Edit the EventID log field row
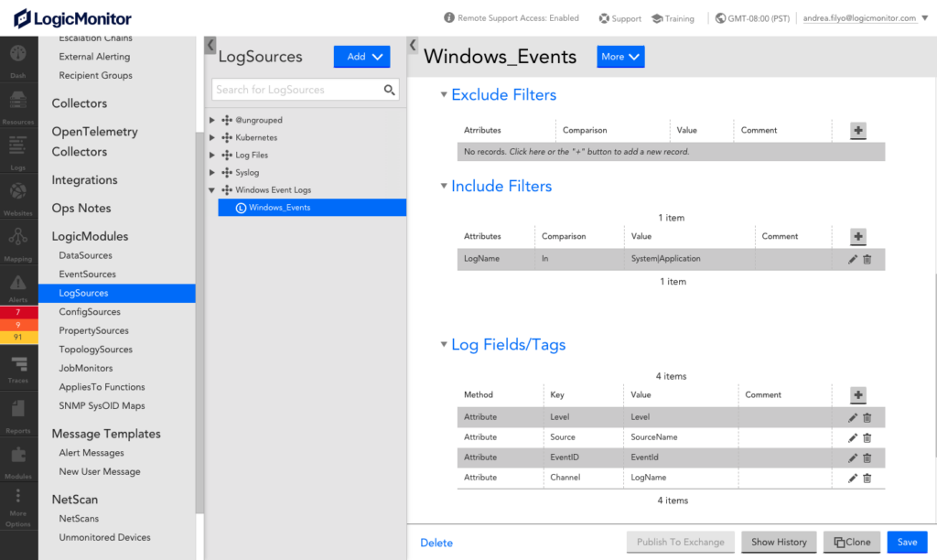This screenshot has width=937, height=560. (853, 458)
